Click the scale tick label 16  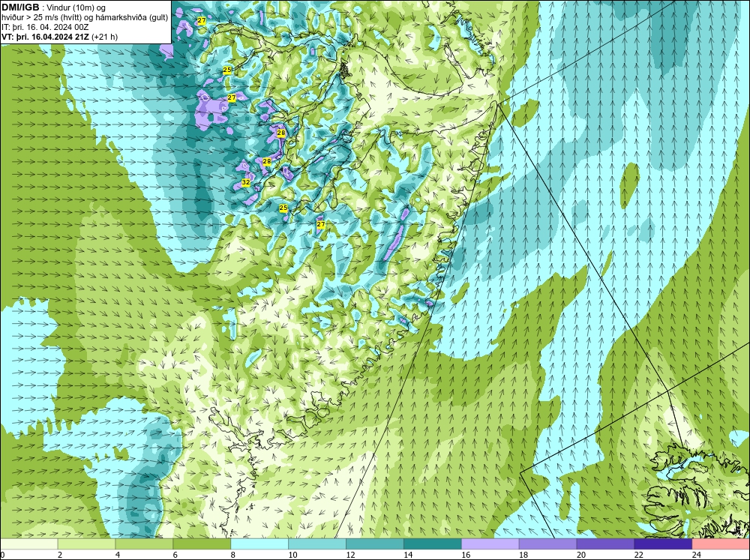coord(466,555)
